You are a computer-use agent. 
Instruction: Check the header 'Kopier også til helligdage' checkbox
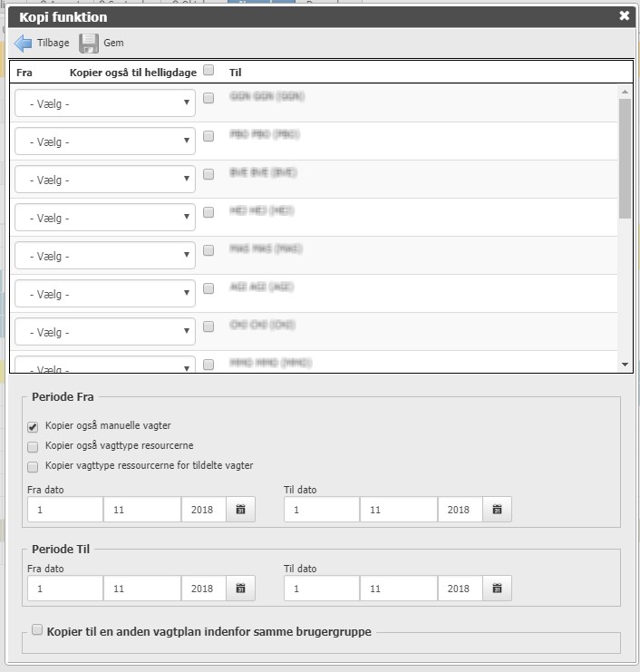point(208,70)
